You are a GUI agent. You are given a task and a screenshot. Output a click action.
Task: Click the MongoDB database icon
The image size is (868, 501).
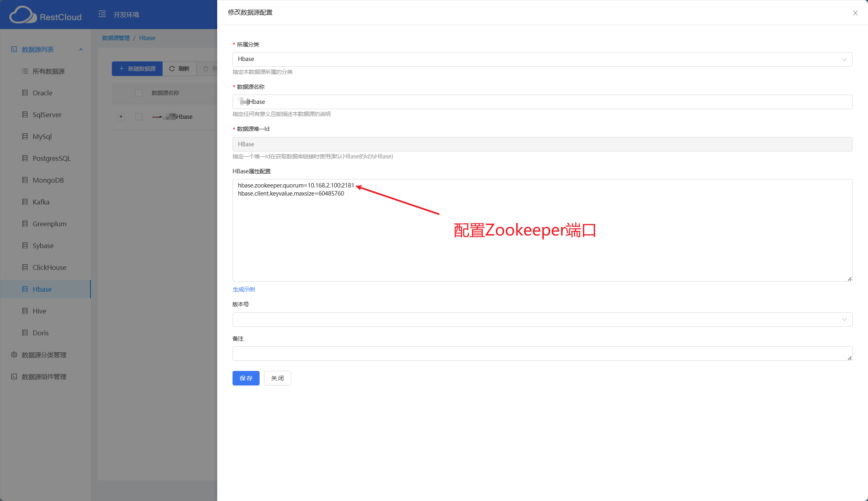click(24, 180)
